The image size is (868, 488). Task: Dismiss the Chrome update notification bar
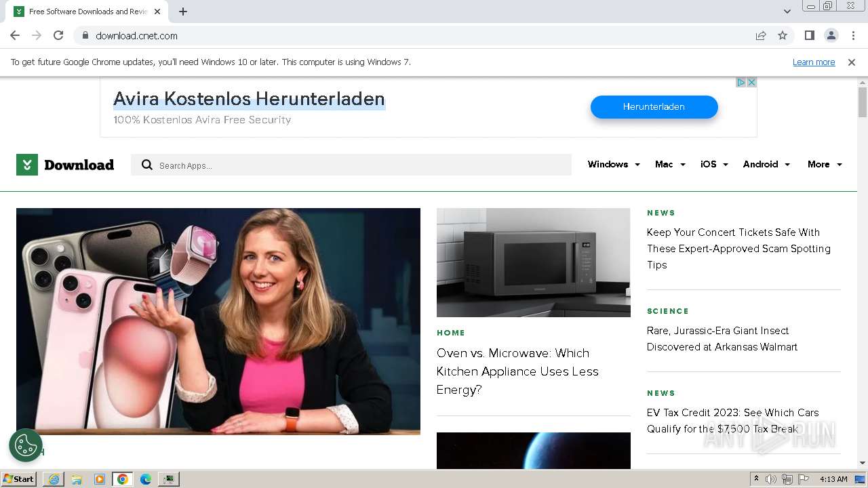pos(852,62)
